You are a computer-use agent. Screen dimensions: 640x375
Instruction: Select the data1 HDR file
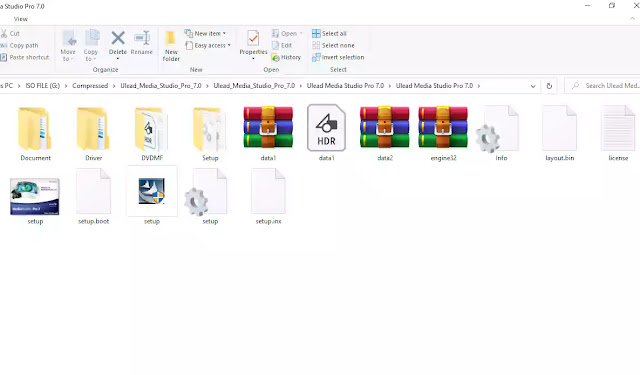click(327, 133)
